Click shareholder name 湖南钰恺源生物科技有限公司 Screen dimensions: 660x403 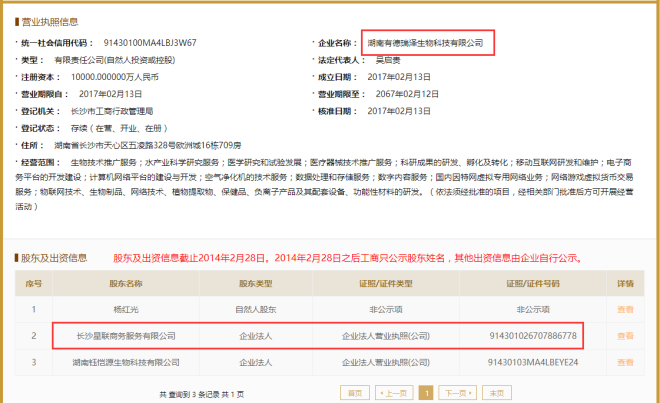pos(126,362)
